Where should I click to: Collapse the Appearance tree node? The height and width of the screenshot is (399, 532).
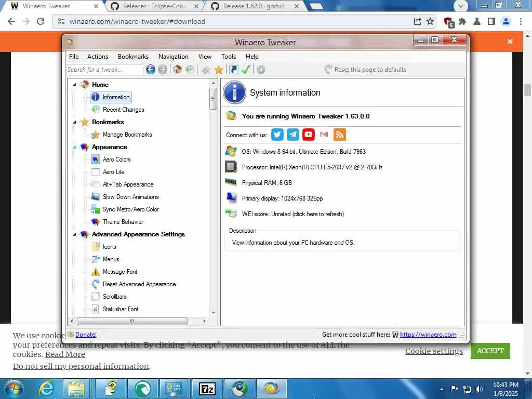(x=74, y=147)
